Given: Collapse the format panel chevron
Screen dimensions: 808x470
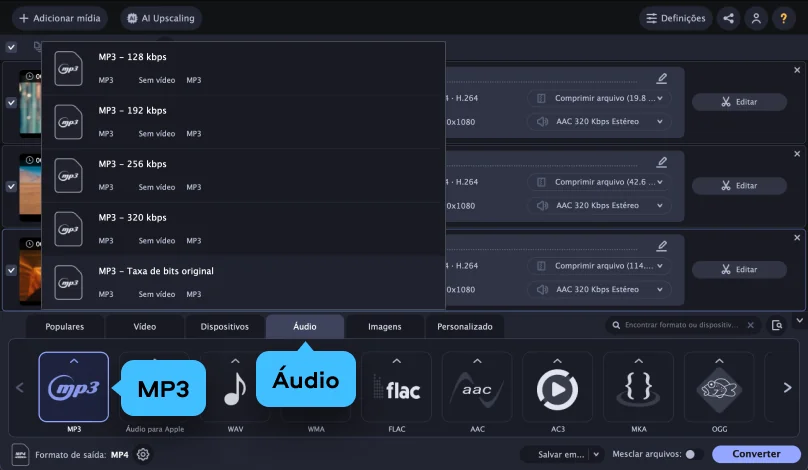Looking at the screenshot, I should click(799, 321).
